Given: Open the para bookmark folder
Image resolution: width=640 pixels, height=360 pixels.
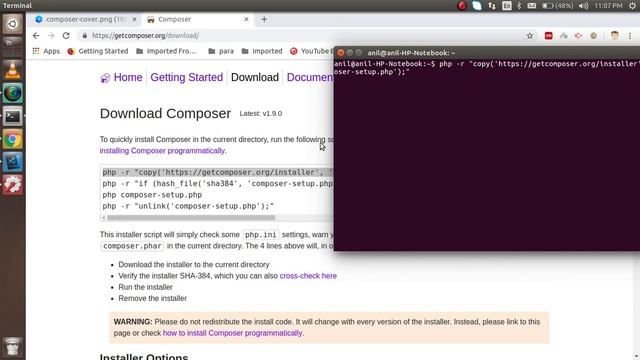Looking at the screenshot, I should click(x=221, y=51).
